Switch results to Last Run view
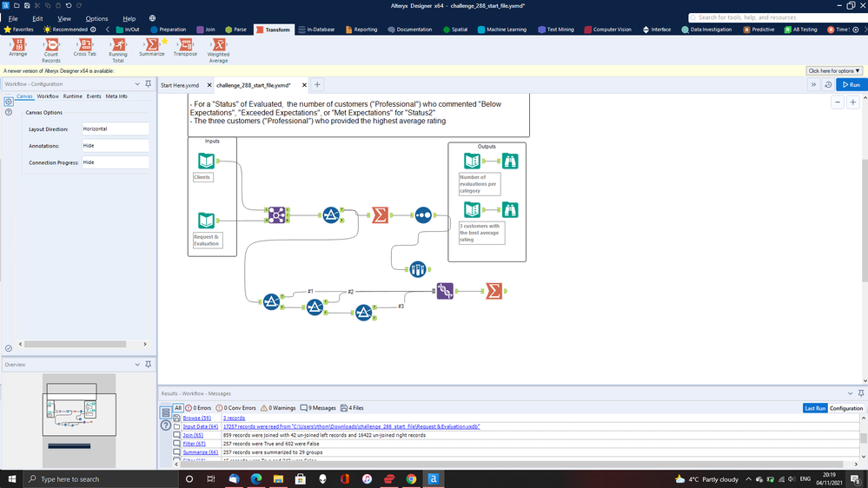Screen dimensions: 868x488 click(x=815, y=408)
